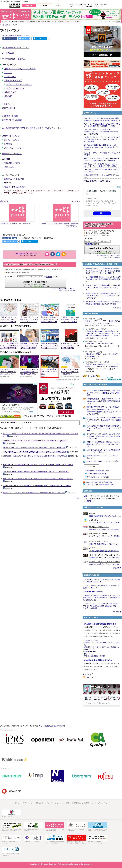Open the 新規アカウントの作成 link
Screen dimensions: 122x868
pos(14,179)
